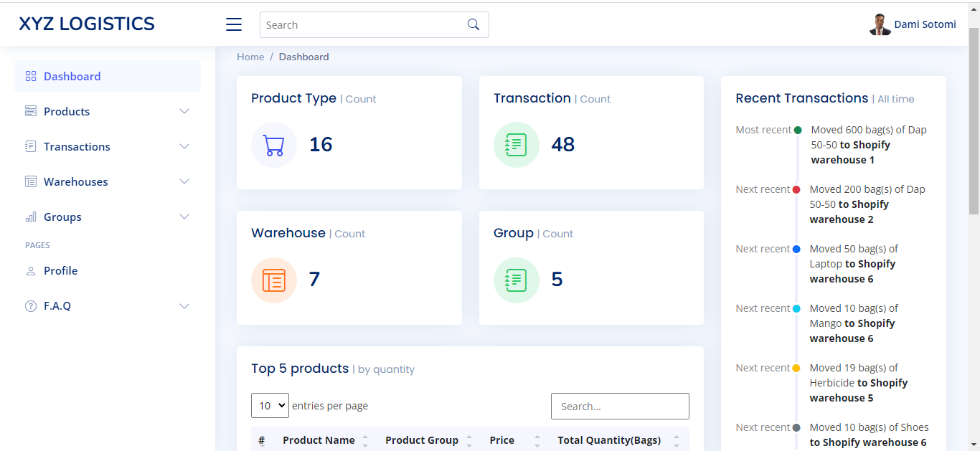Click the search magnifier icon
The width and height of the screenshot is (980, 451).
pos(473,24)
